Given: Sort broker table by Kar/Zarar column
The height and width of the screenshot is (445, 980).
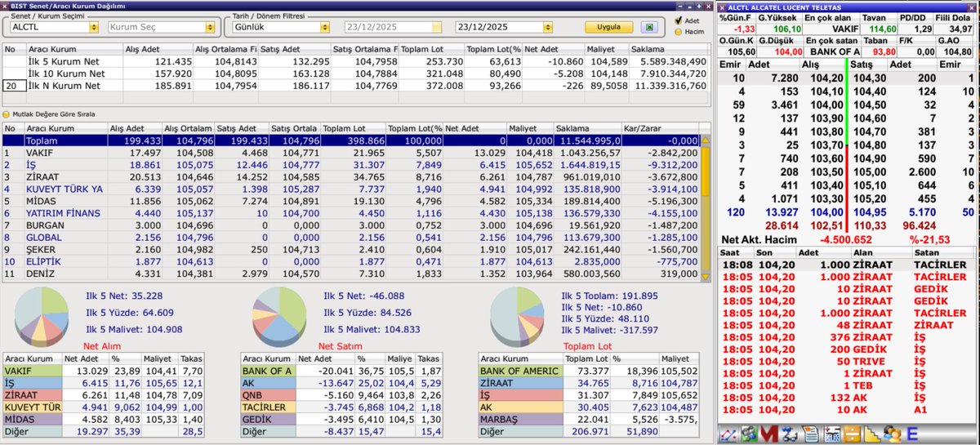Looking at the screenshot, I should click(x=661, y=128).
